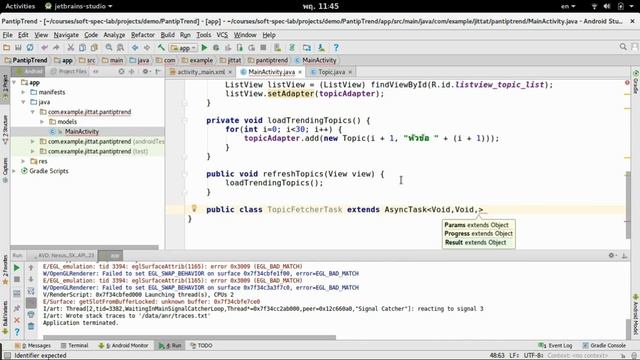Switch to Topic.java editor tab
The height and width of the screenshot is (360, 640).
(x=331, y=72)
